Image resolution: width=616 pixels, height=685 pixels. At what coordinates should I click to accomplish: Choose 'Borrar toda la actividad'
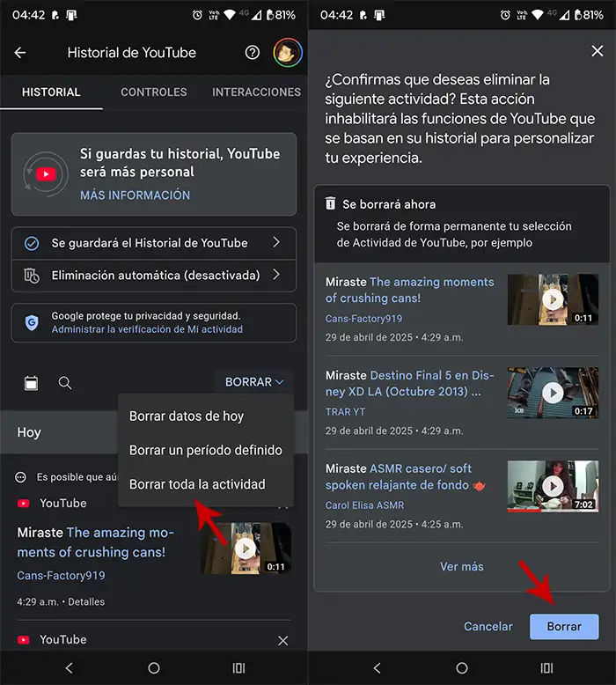click(x=197, y=484)
